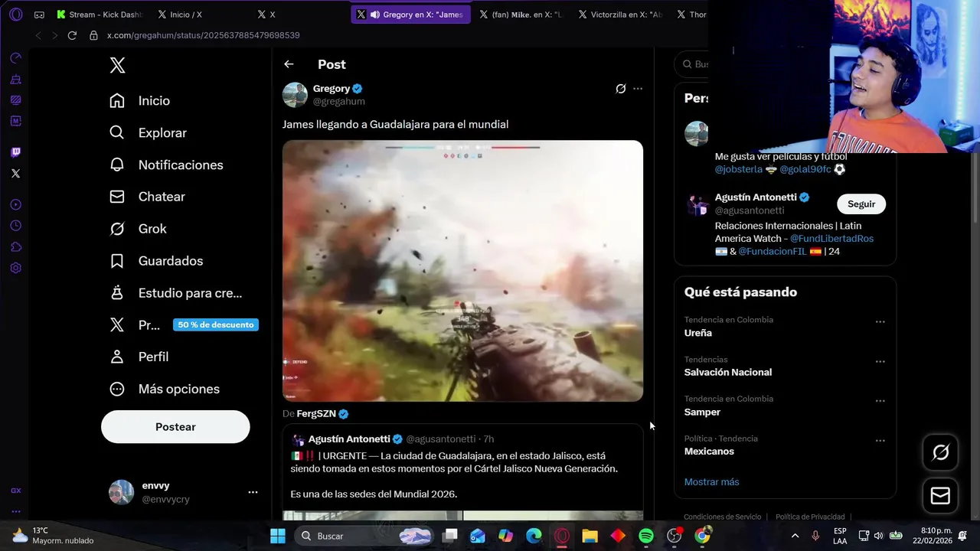Expand Más opciones in the X menu

point(165,389)
